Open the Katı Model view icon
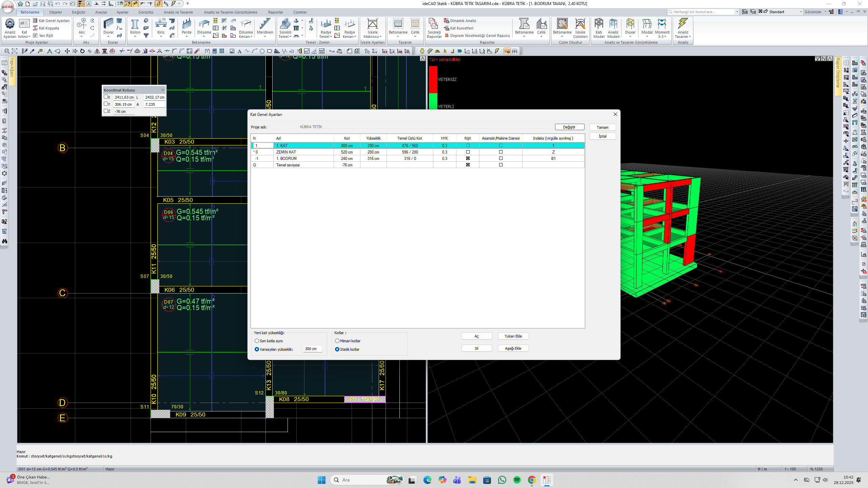The image size is (868, 488). (599, 24)
